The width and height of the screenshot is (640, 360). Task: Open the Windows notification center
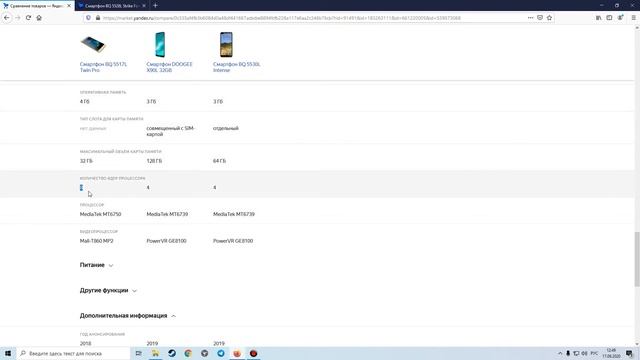click(x=629, y=353)
